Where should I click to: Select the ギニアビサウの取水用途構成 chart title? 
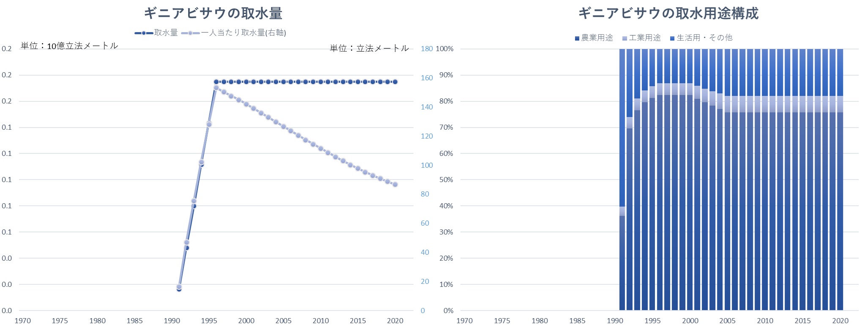coord(668,14)
